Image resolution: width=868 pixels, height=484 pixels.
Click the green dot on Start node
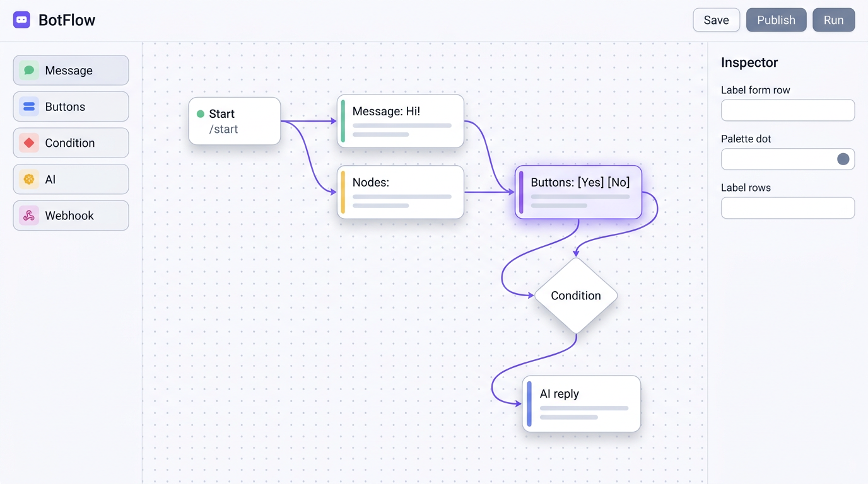[x=201, y=114]
